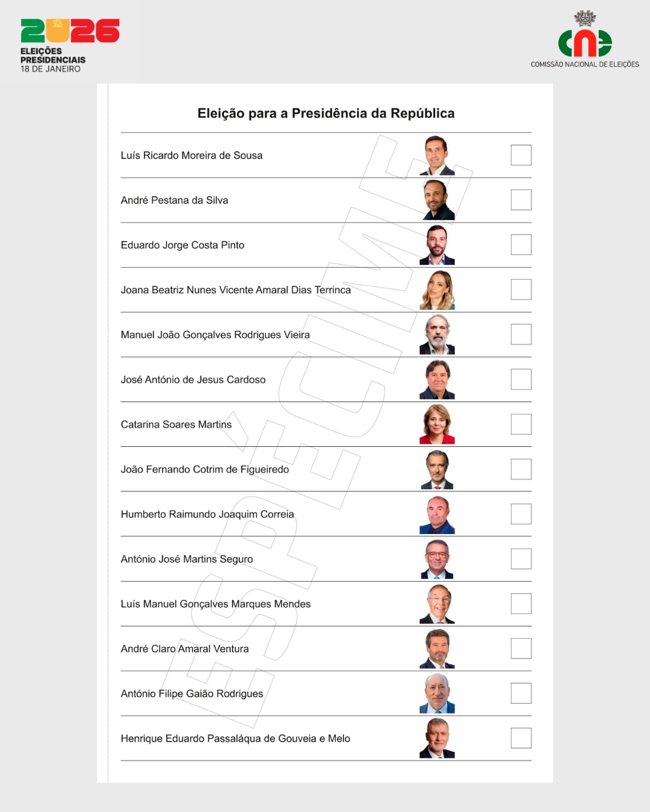
Task: Tick the checkbox for André Pestana da Silva
Action: [x=521, y=200]
